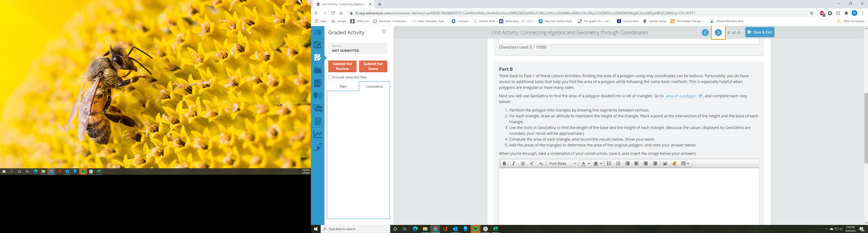Open the folder icon in the sidebar

(317, 70)
